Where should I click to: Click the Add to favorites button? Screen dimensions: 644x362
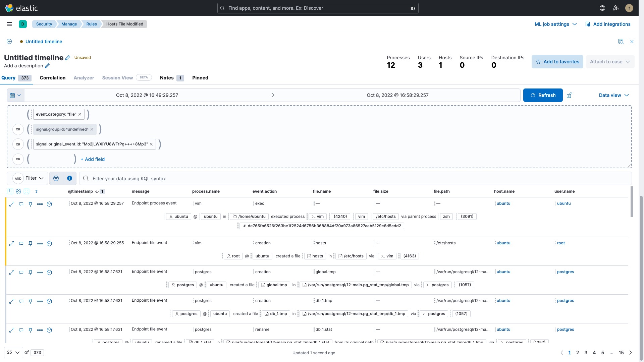[557, 62]
